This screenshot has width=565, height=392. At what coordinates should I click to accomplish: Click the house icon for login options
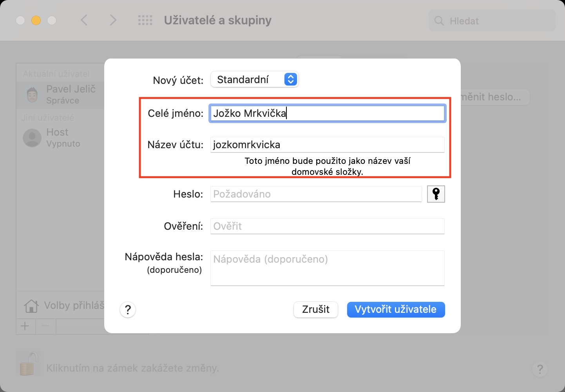(31, 306)
